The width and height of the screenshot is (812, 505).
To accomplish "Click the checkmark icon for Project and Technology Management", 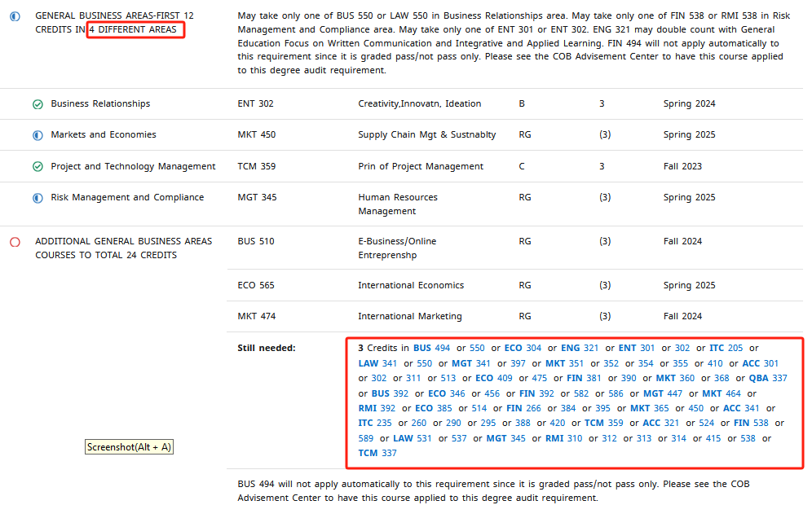I will [x=38, y=167].
